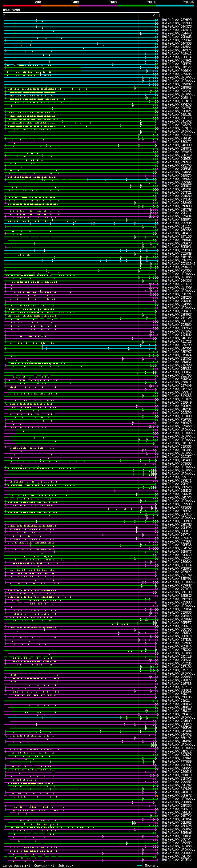Click the red 20% identity legend bar
This screenshot has height=868, width=197.
[x=22, y=6]
